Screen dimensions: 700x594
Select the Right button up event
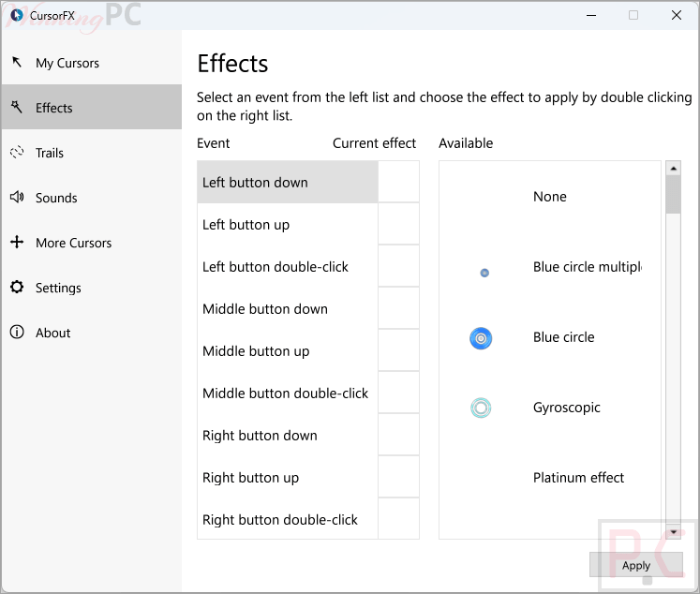pos(288,477)
